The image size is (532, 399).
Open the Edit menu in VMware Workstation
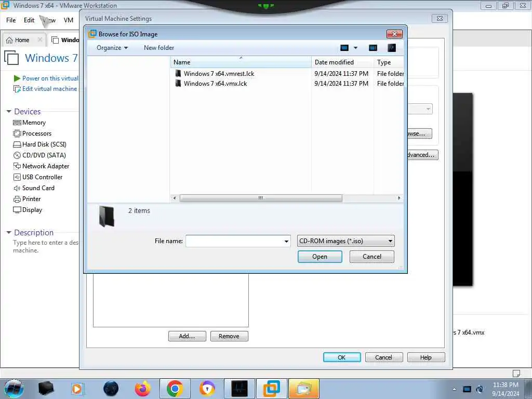(x=29, y=20)
